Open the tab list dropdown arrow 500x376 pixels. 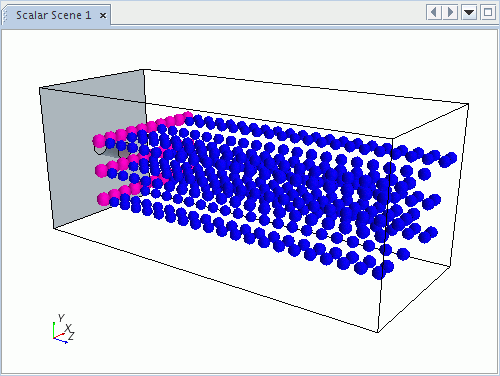pyautogui.click(x=469, y=13)
